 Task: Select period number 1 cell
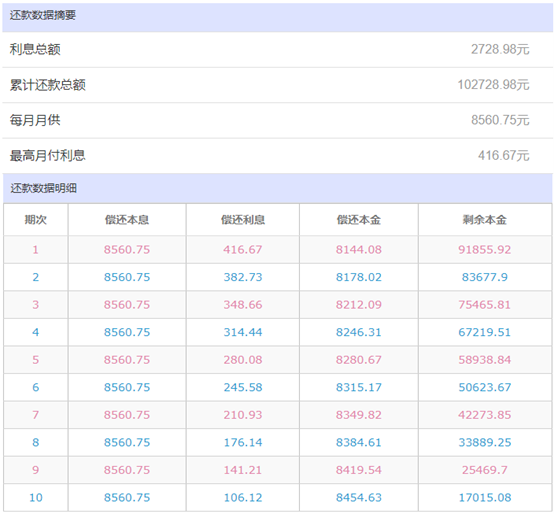(35, 250)
